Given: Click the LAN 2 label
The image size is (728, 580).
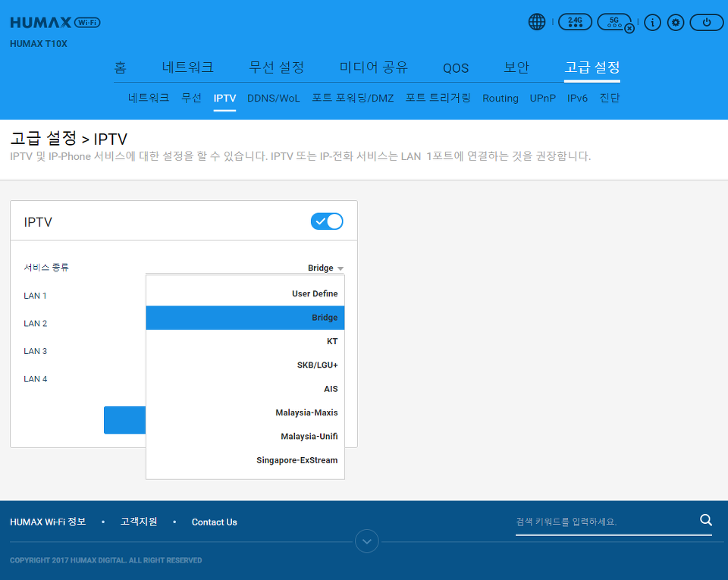Looking at the screenshot, I should tap(36, 324).
